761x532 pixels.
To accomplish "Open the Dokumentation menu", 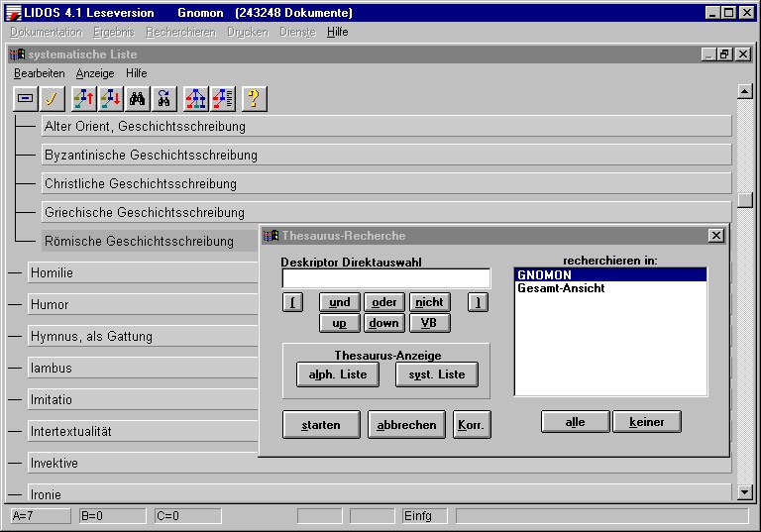I will coord(47,32).
